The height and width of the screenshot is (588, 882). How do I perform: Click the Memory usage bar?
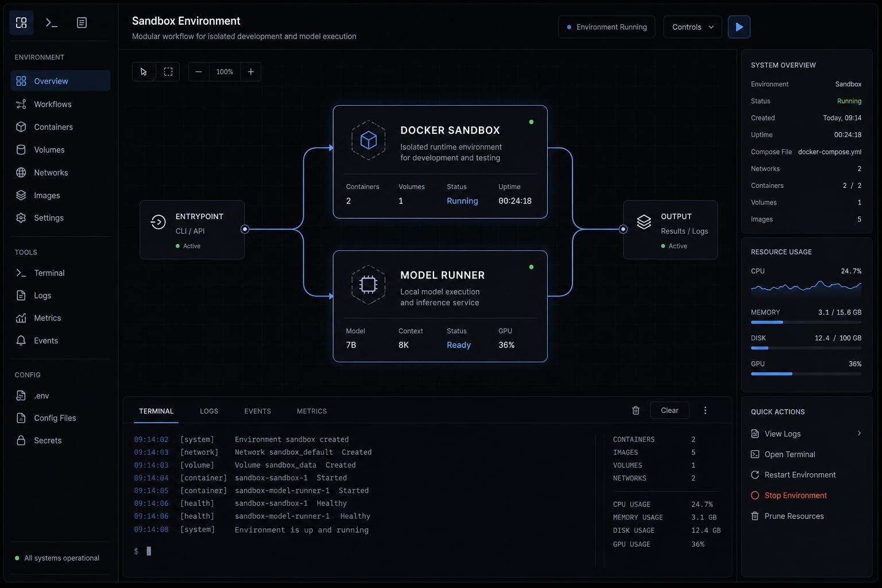tap(806, 322)
